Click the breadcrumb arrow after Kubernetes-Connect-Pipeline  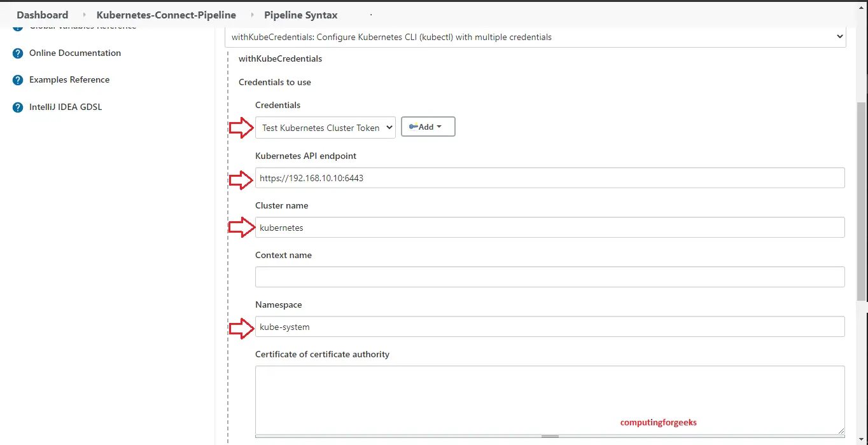pyautogui.click(x=251, y=15)
